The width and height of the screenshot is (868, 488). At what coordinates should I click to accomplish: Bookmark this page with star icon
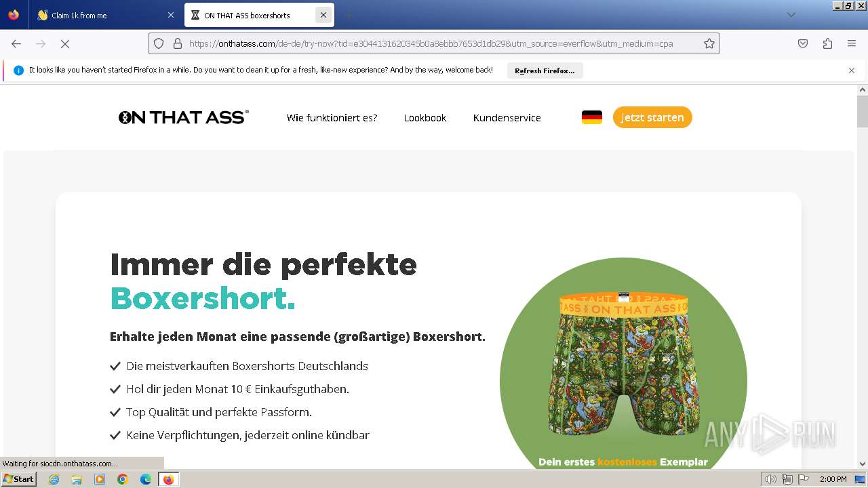(709, 43)
